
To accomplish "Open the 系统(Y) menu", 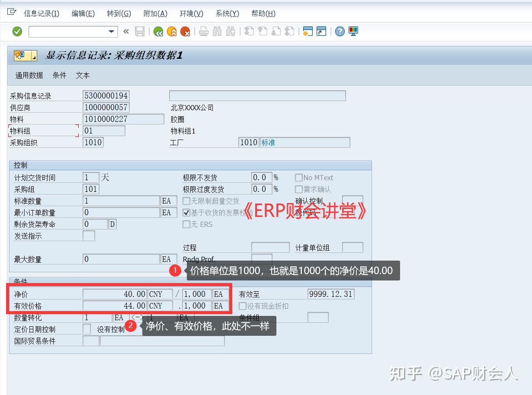I will [227, 13].
